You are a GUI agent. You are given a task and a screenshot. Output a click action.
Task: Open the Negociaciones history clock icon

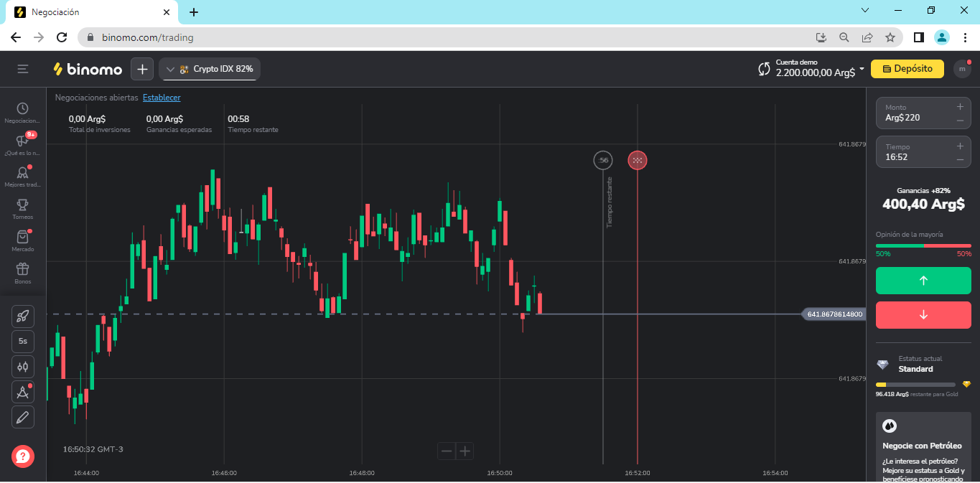point(23,108)
